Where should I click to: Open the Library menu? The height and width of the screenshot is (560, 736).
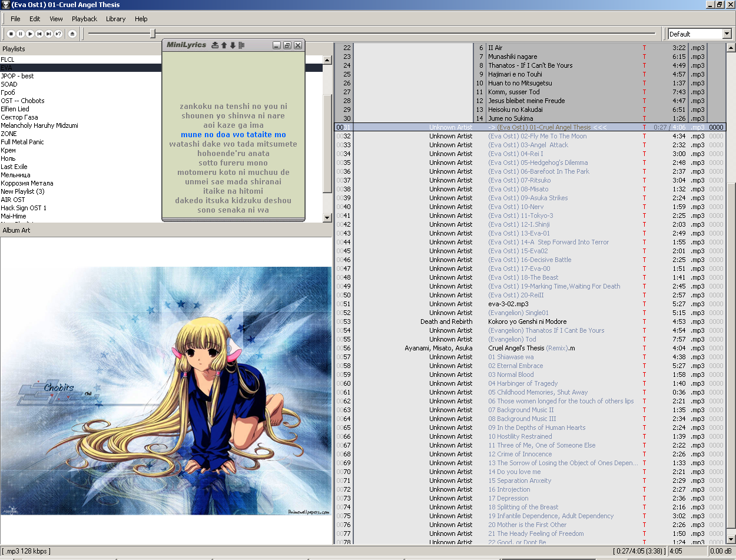pyautogui.click(x=115, y=19)
